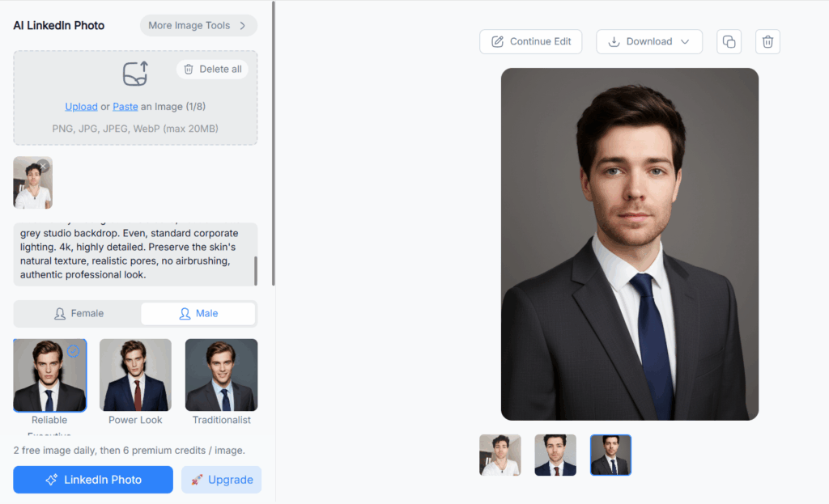Click the upload icon in the drop zone
Image resolution: width=829 pixels, height=504 pixels.
134,74
